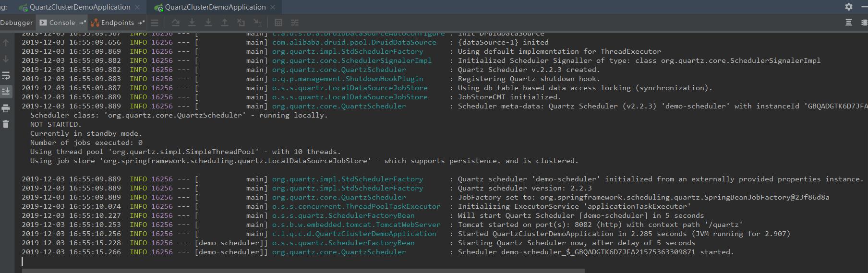Click the restore layout icon

pyautogui.click(x=849, y=23)
